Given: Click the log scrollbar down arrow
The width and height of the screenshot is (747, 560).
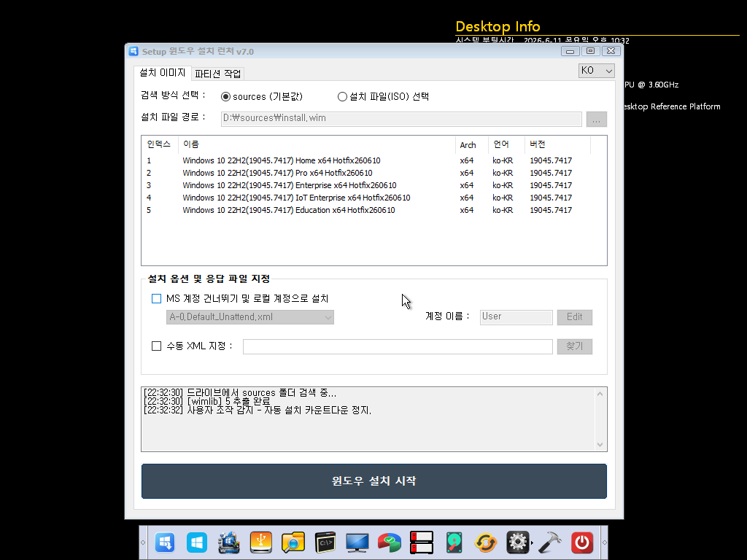Looking at the screenshot, I should (600, 444).
